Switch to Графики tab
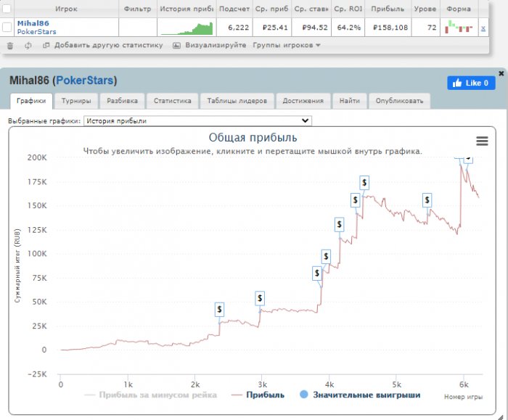The width and height of the screenshot is (508, 420). 31,101
